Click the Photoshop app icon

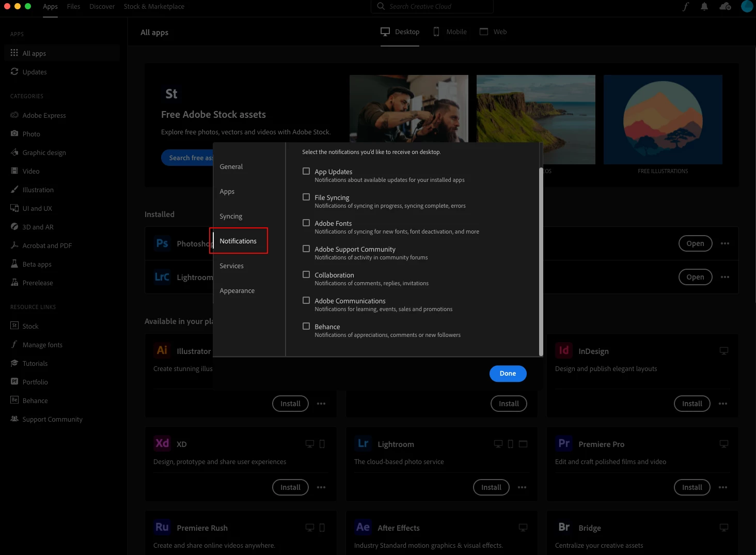point(162,243)
